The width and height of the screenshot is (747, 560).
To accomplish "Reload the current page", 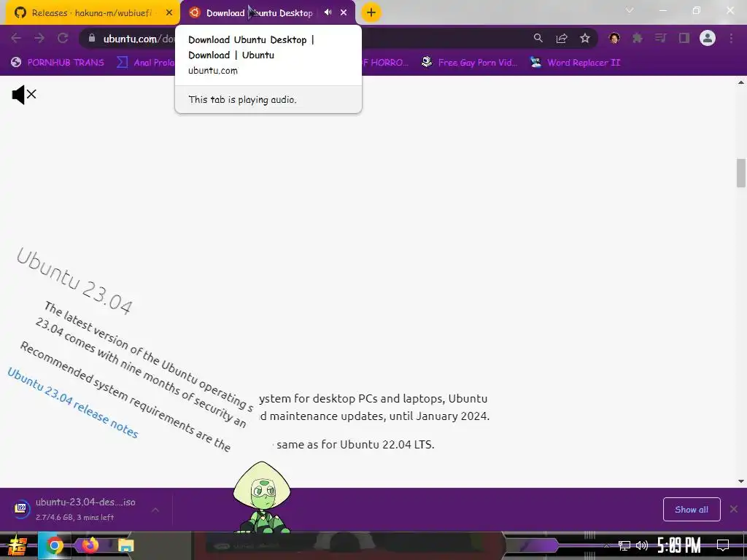I will pos(63,39).
